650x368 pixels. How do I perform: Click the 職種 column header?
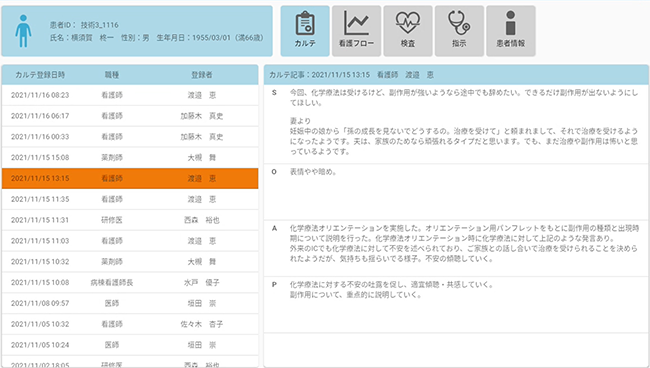click(x=112, y=75)
